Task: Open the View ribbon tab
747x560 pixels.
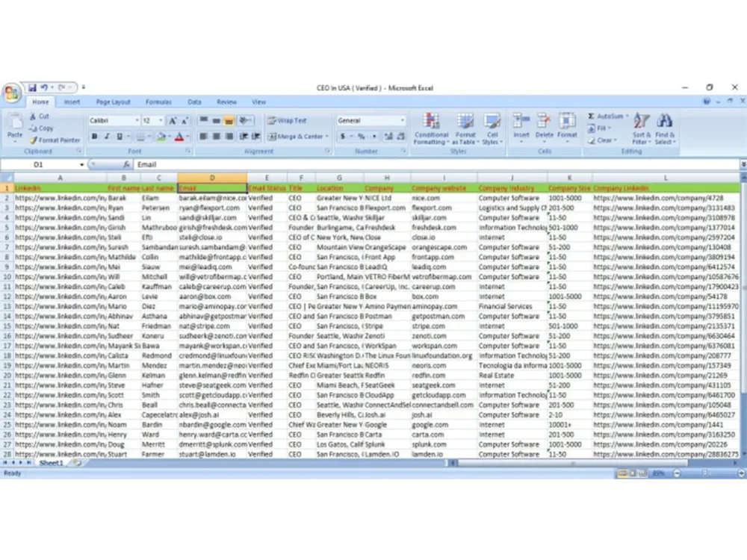Action: click(258, 102)
